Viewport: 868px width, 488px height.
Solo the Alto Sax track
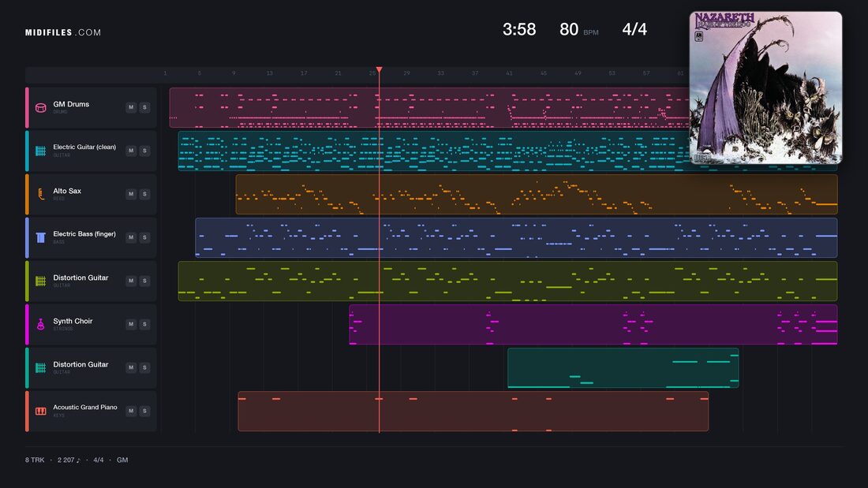point(144,194)
